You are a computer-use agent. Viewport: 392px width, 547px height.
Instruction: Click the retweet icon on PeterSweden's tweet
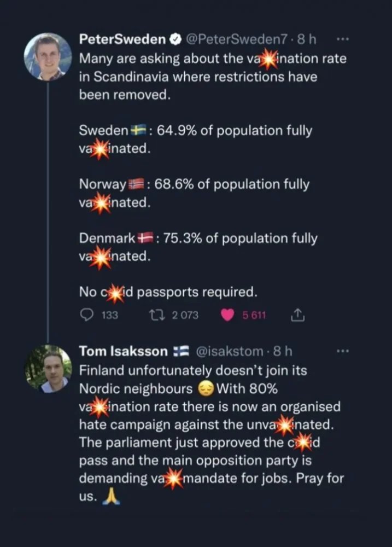point(155,315)
